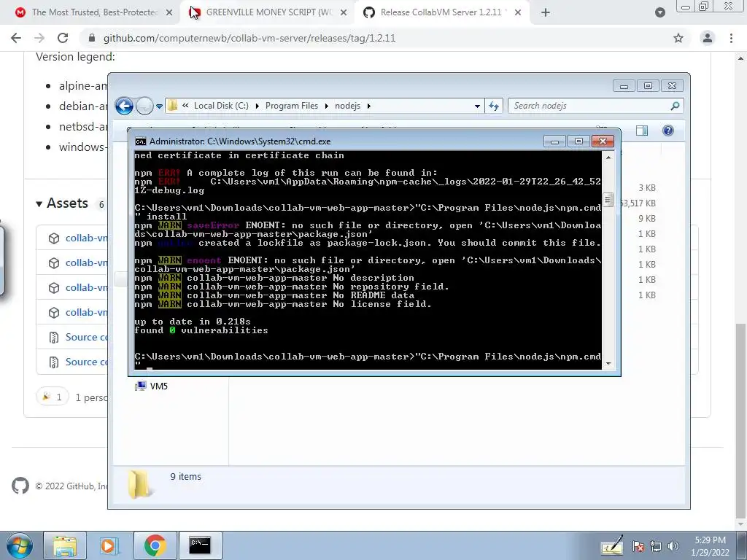Image resolution: width=747 pixels, height=560 pixels.
Task: Open address bar previous locations dropdown
Action: click(477, 106)
